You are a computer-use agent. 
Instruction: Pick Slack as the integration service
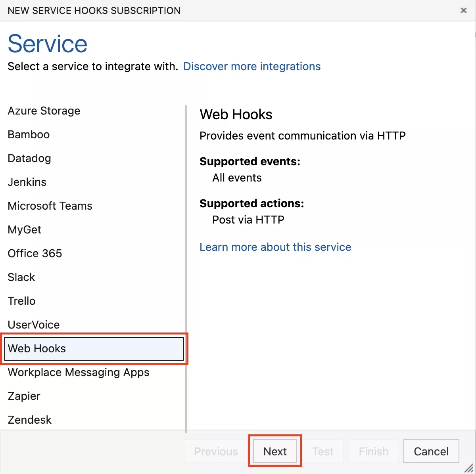pyautogui.click(x=21, y=277)
